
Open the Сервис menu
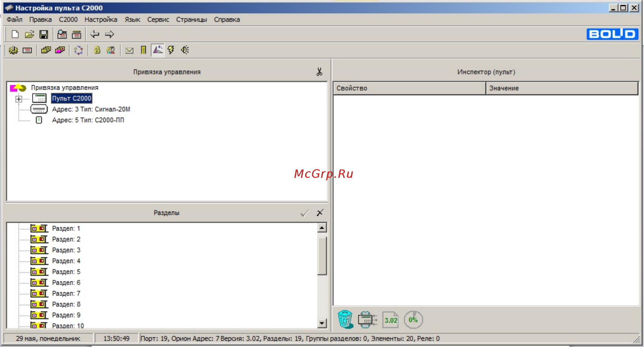pos(158,20)
